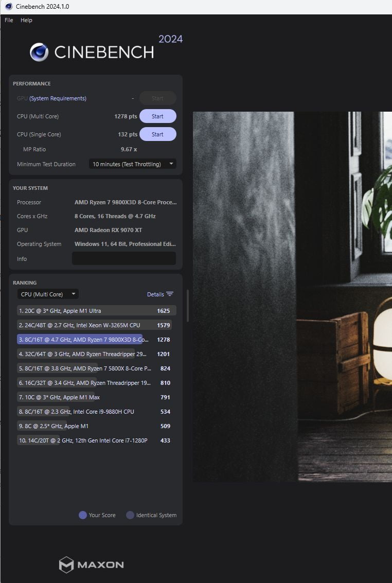Viewport: 392px width, 583px height.
Task: Click the 433 score value
Action: (x=165, y=440)
